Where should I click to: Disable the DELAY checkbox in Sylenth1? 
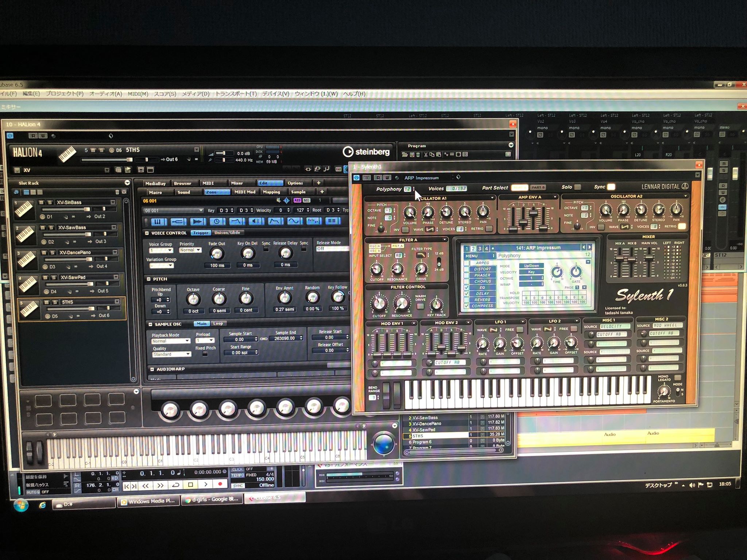click(x=467, y=294)
